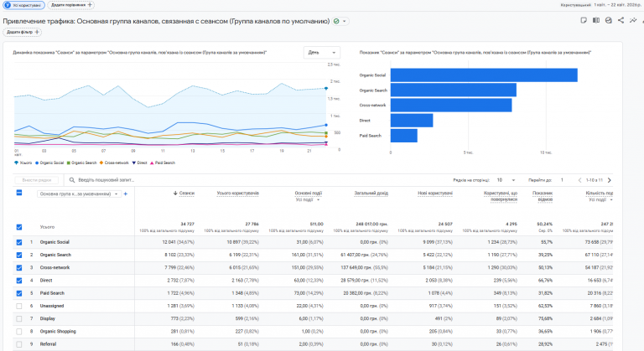The height and width of the screenshot is (351, 644).
Task: Check the Unassigned row checkbox
Action: (19, 307)
